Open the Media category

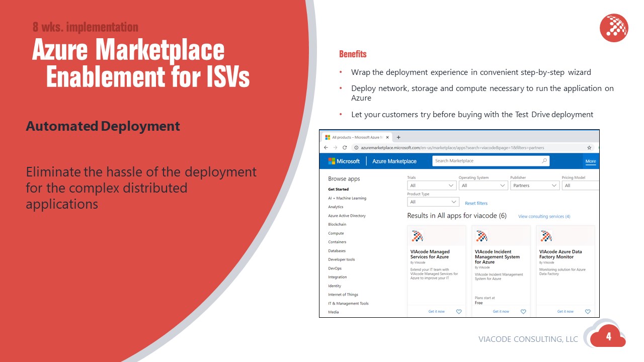334,312
